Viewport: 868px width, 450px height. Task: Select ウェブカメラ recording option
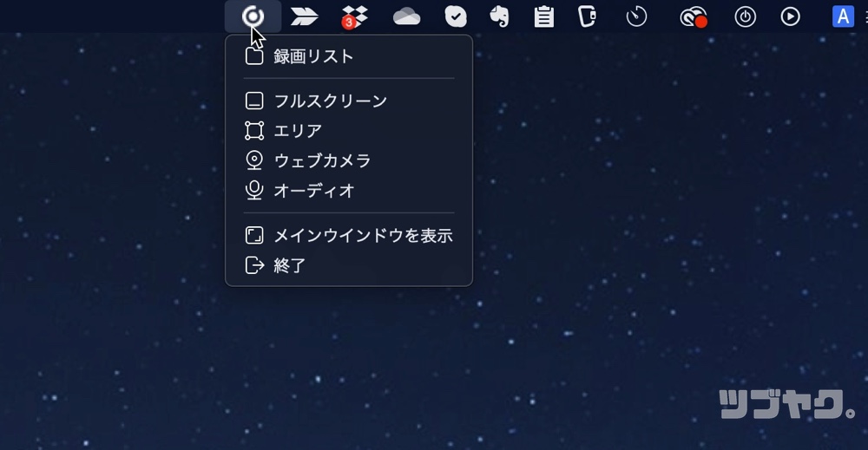349,160
